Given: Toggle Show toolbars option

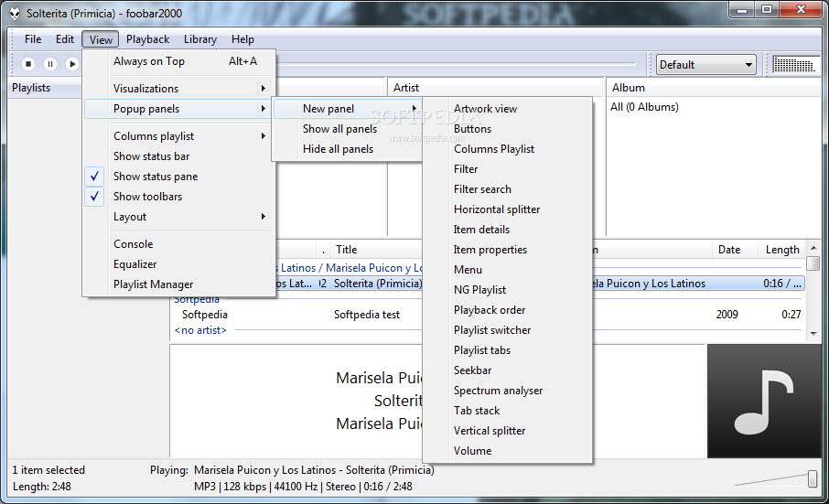Looking at the screenshot, I should (x=179, y=197).
